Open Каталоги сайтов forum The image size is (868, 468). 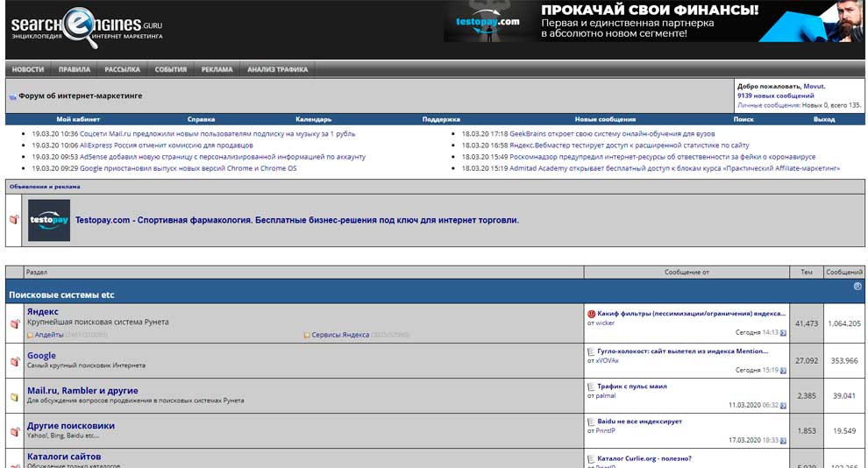(x=64, y=457)
